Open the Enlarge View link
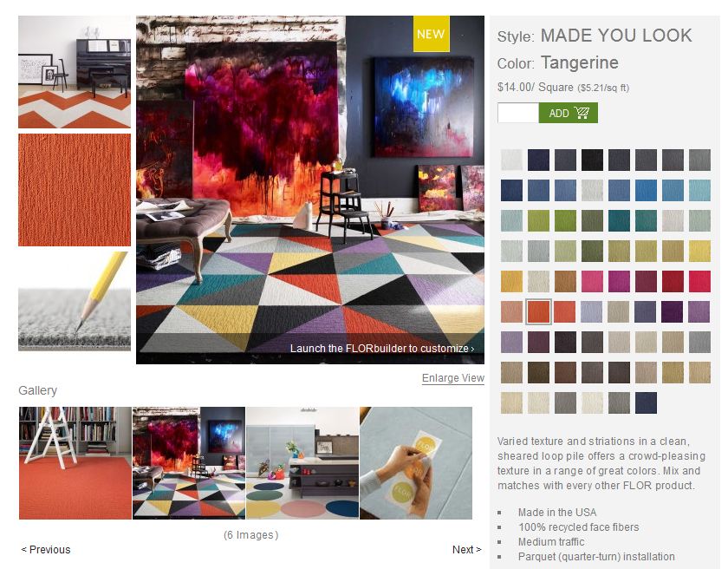728x569 pixels. point(452,378)
